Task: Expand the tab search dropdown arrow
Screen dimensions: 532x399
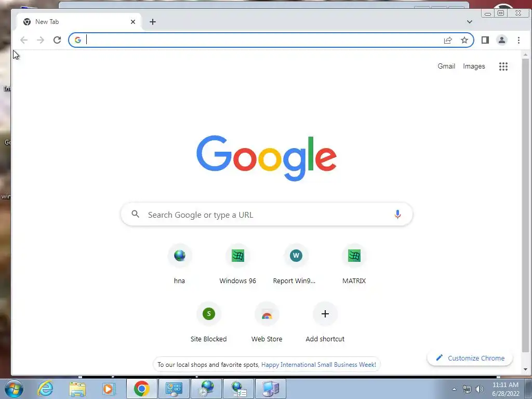Action: click(470, 22)
